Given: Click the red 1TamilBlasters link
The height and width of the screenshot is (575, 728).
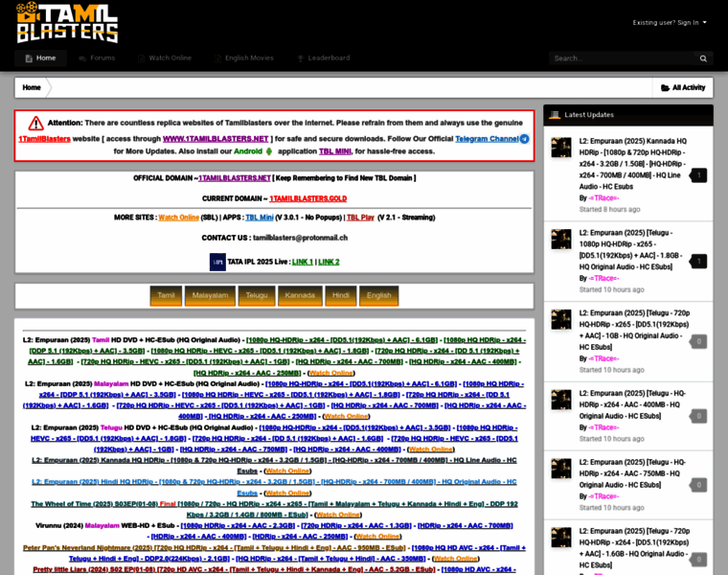Looking at the screenshot, I should (45, 139).
